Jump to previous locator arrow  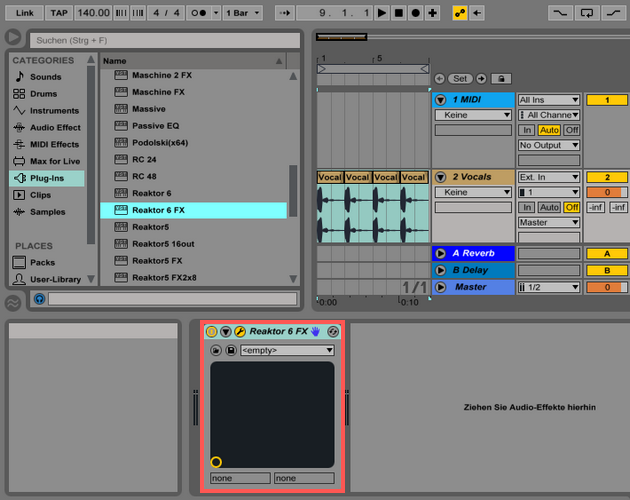click(440, 79)
